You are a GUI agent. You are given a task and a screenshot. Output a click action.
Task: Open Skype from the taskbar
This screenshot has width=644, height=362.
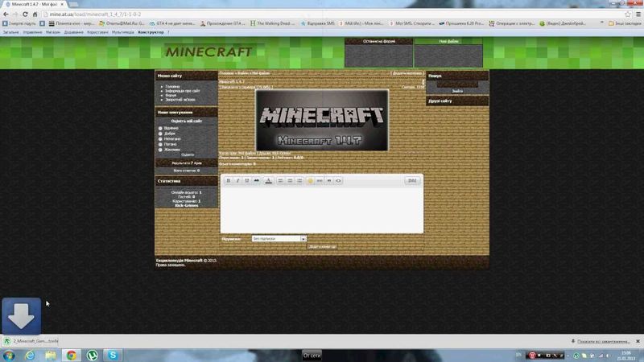click(x=113, y=356)
